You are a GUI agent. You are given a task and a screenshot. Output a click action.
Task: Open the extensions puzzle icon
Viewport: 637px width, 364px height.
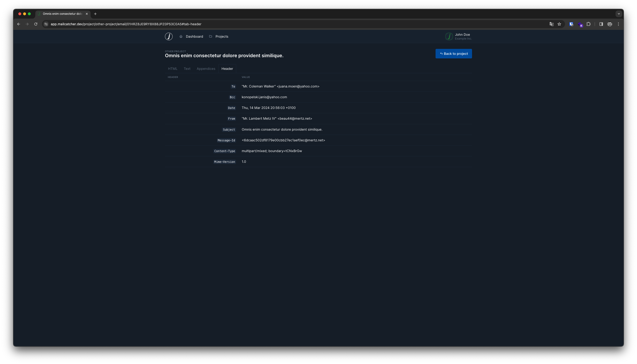pyautogui.click(x=589, y=24)
